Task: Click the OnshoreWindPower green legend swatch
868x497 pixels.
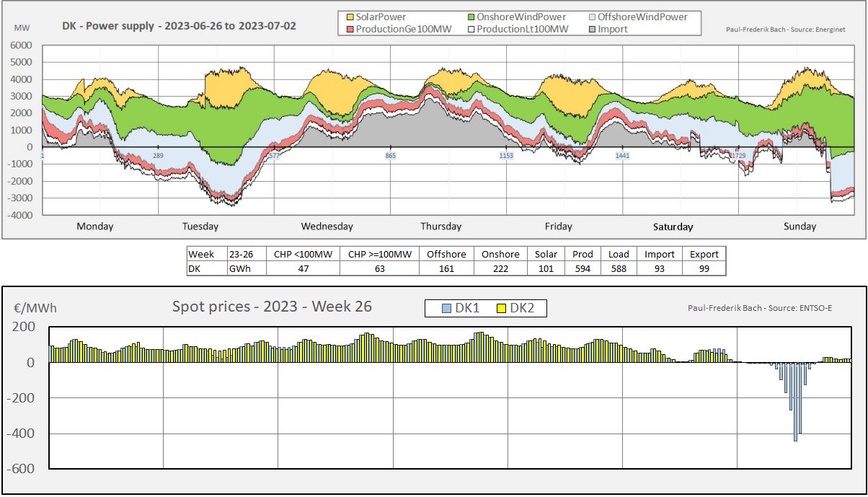Action: (470, 17)
